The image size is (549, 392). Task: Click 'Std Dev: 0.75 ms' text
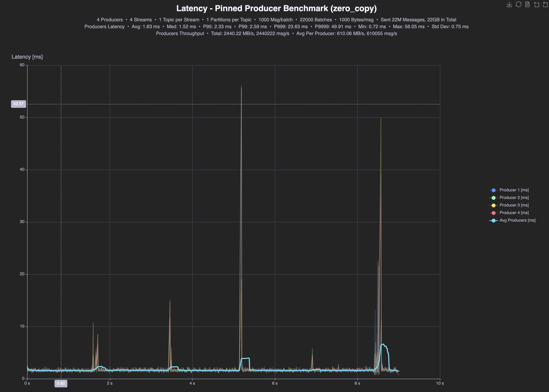coord(450,26)
